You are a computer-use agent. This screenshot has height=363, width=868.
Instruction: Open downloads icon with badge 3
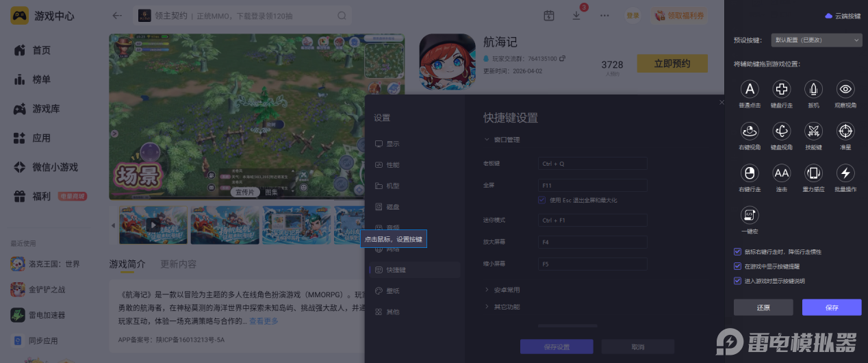tap(576, 15)
